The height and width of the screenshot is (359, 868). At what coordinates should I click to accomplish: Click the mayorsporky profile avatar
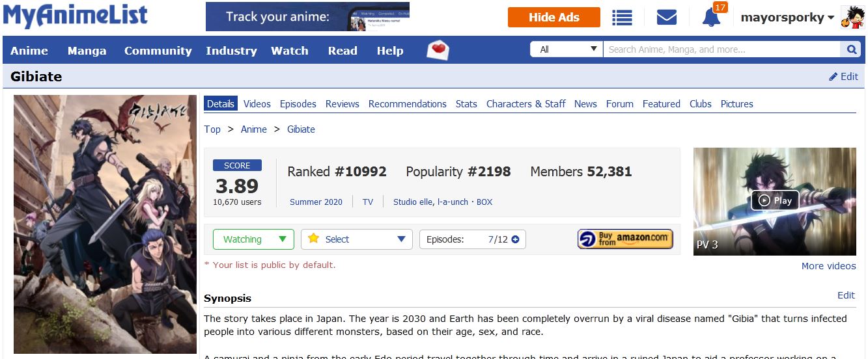pyautogui.click(x=852, y=18)
